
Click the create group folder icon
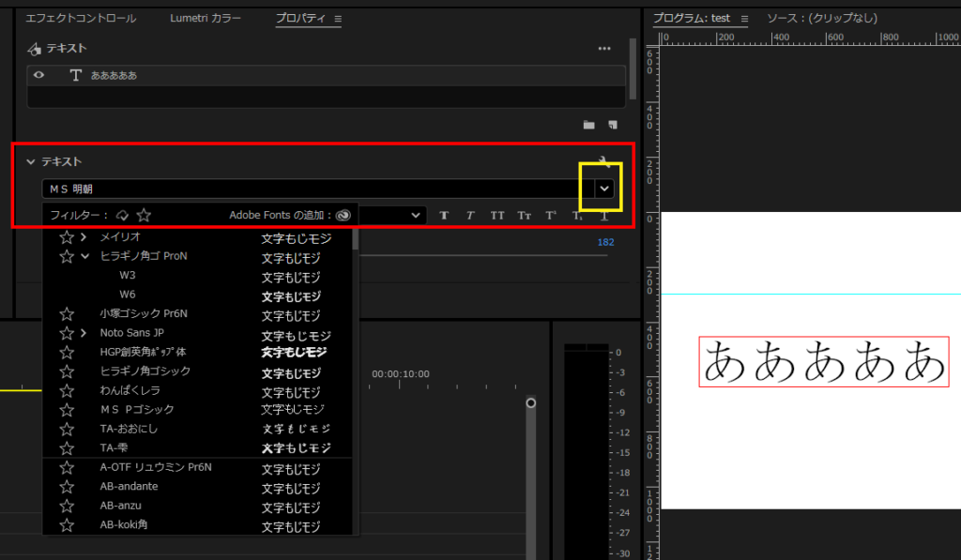(x=588, y=125)
